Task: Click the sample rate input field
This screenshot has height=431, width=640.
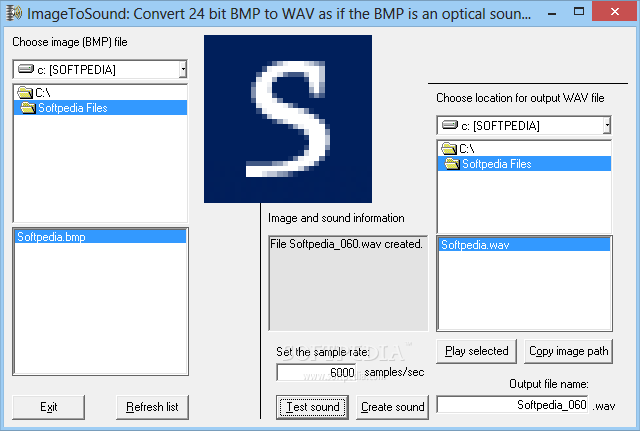Action: tap(317, 372)
